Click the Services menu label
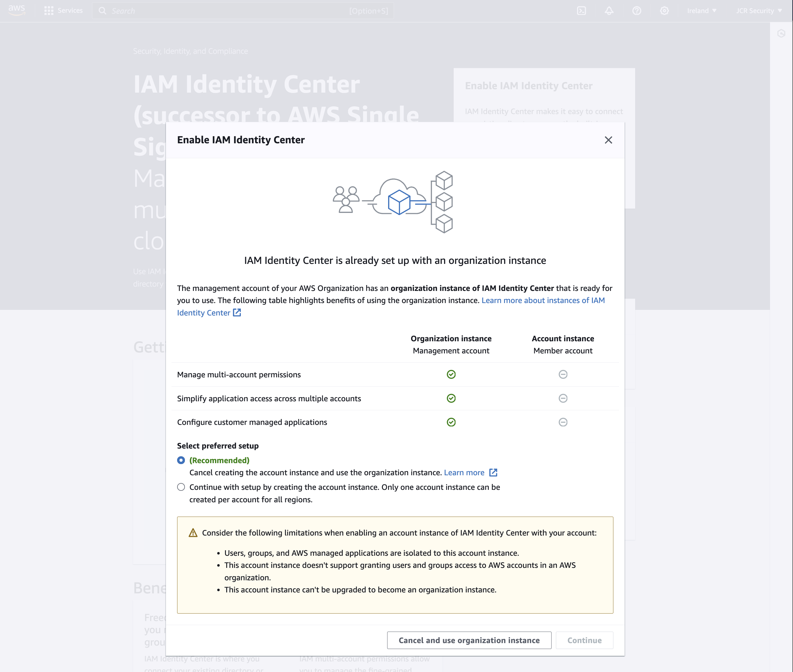The height and width of the screenshot is (672, 793). tap(70, 11)
